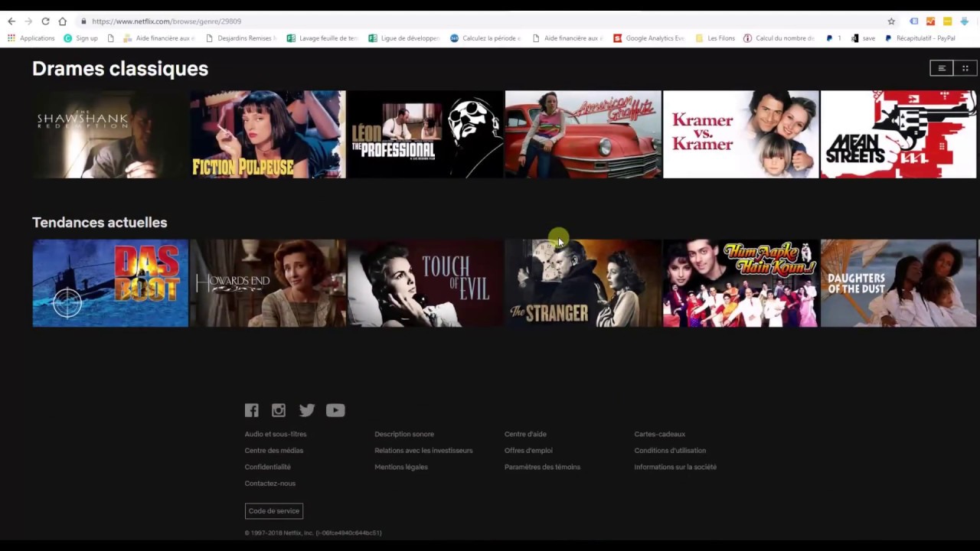Reload the Netflix page

(x=45, y=21)
